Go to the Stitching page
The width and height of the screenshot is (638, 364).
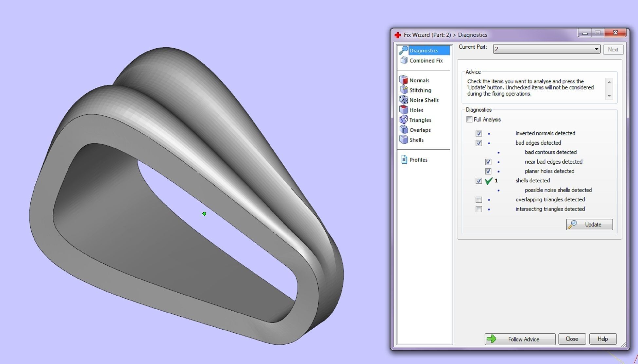click(420, 90)
